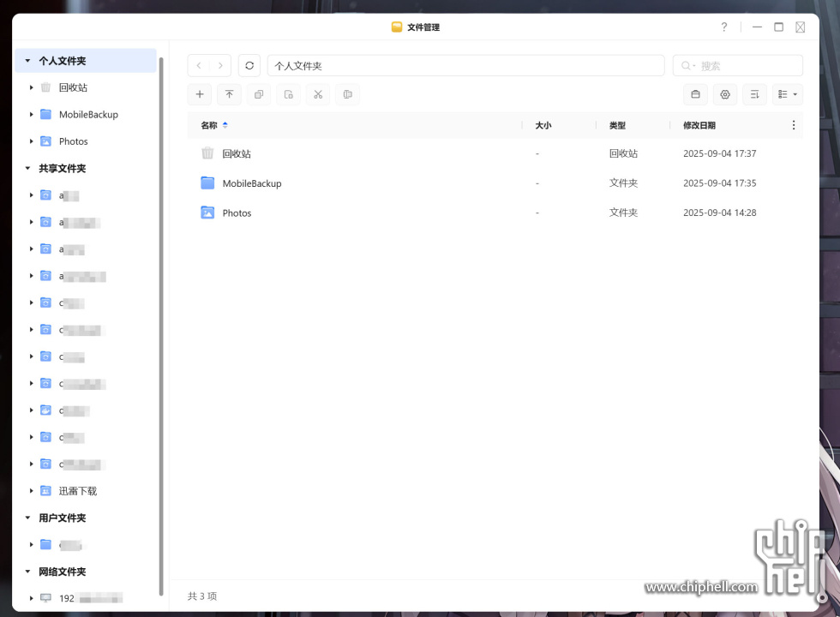Select 迅雷下载 label in the sidebar

coord(78,491)
